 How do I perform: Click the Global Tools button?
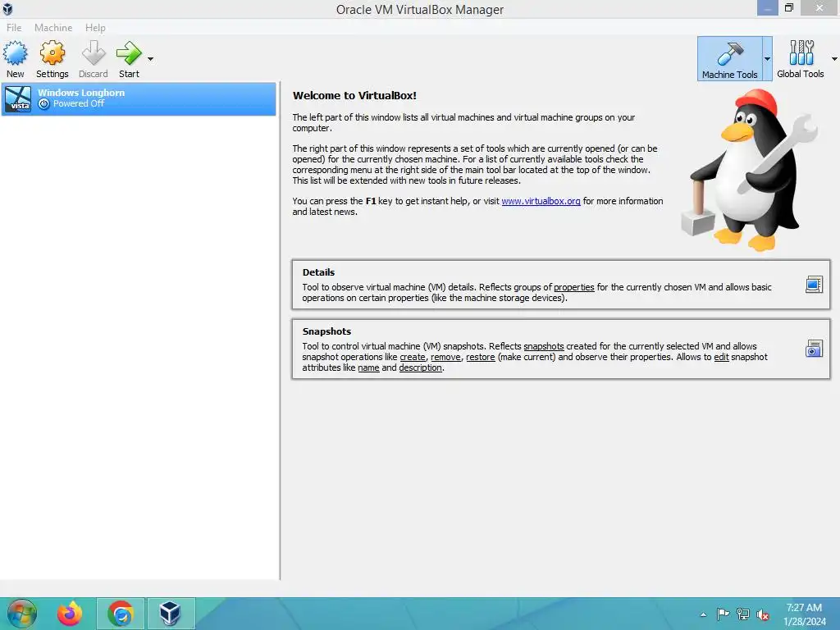(801, 59)
